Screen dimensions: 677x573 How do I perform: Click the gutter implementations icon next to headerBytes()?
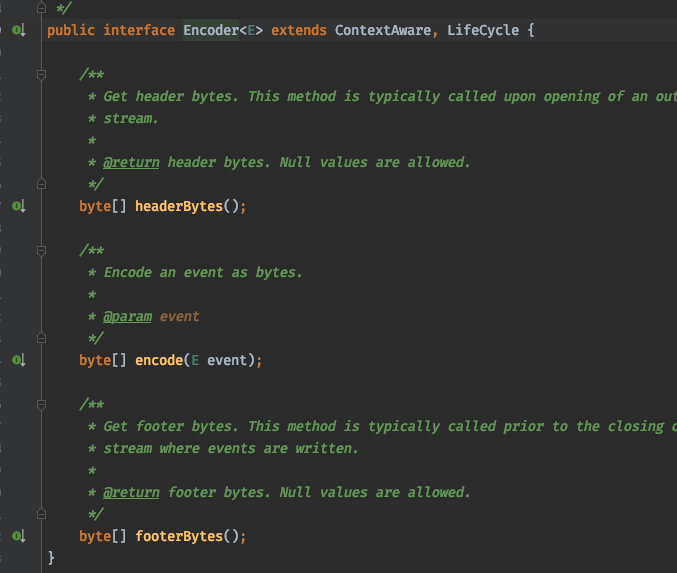[19, 206]
